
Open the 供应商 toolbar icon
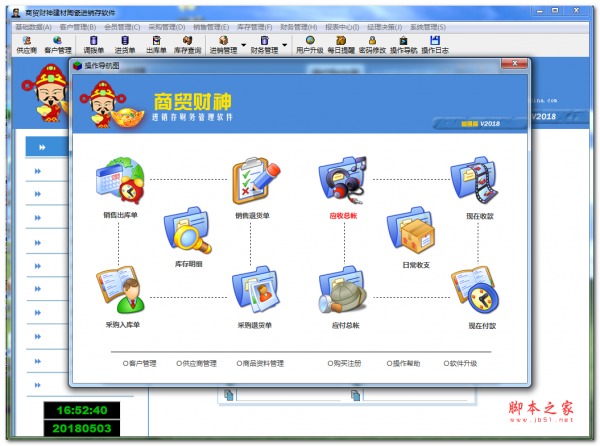(26, 45)
